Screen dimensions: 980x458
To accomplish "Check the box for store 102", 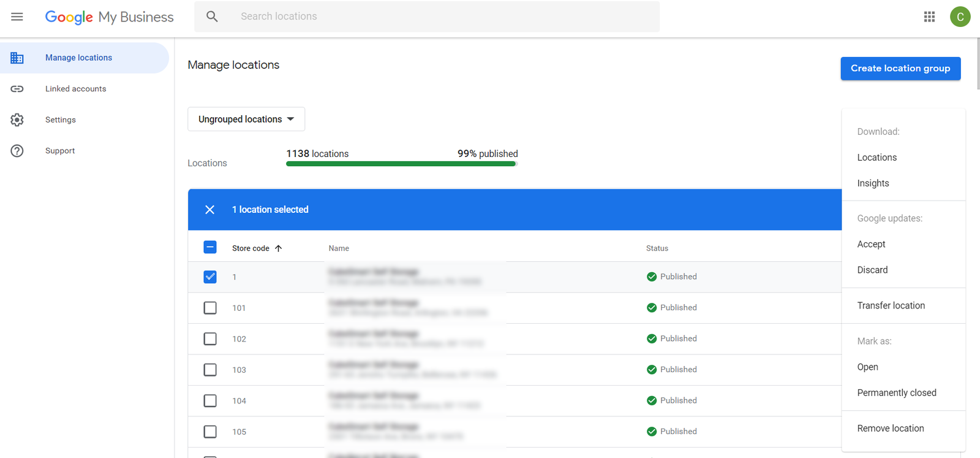I will 210,338.
